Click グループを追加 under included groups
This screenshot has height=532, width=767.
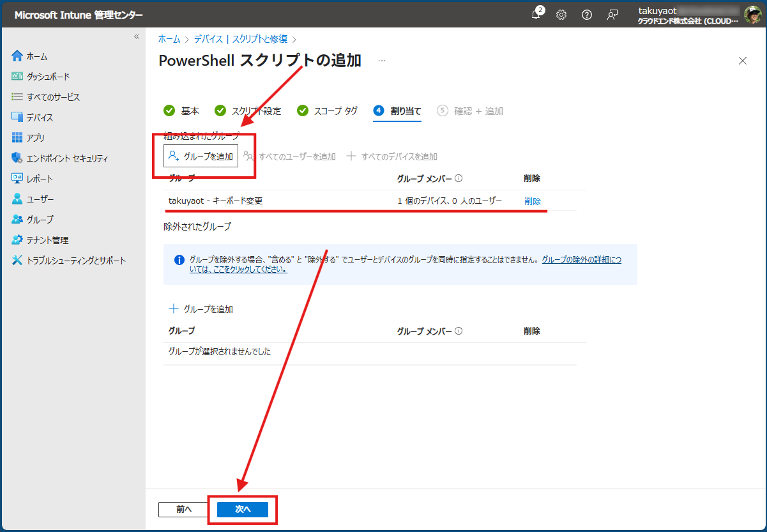(x=201, y=156)
